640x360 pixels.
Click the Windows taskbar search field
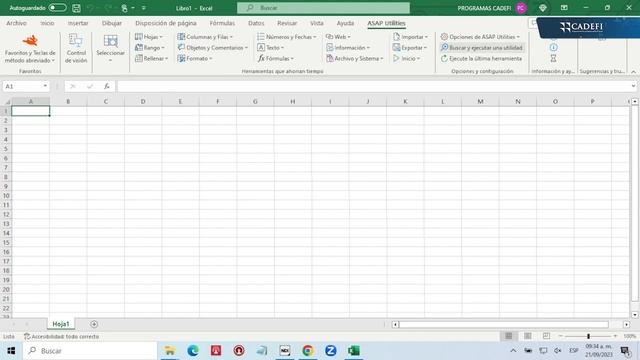(x=90, y=351)
